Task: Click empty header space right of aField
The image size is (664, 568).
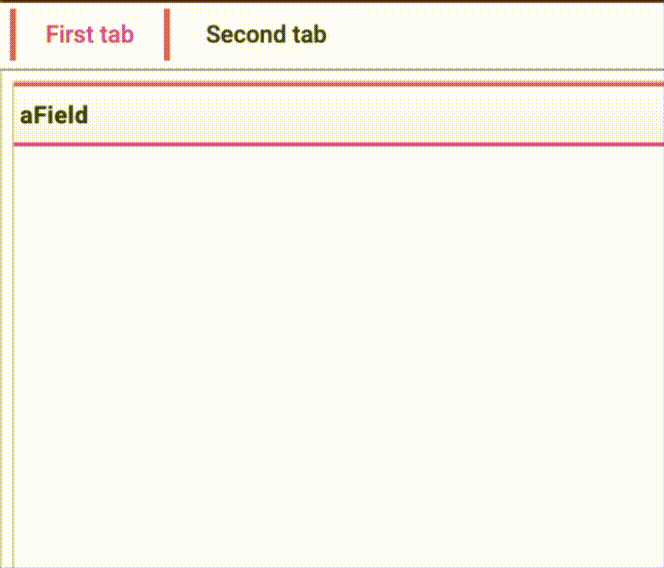Action: click(400, 115)
